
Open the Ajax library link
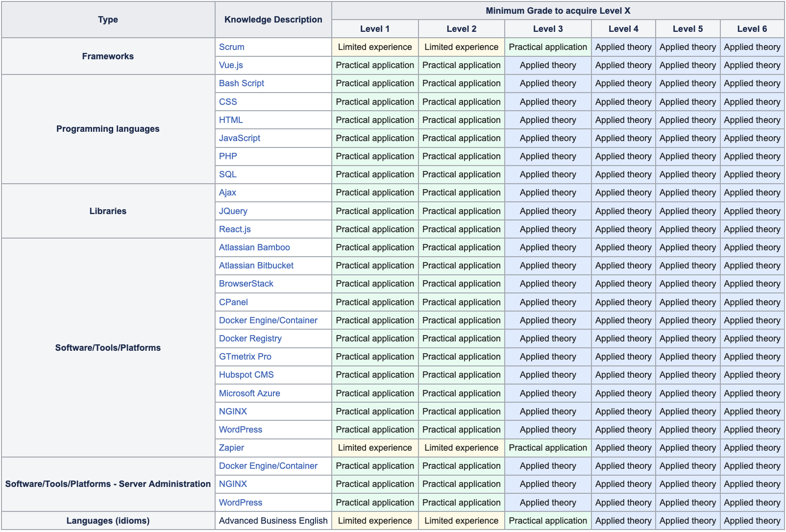[227, 193]
